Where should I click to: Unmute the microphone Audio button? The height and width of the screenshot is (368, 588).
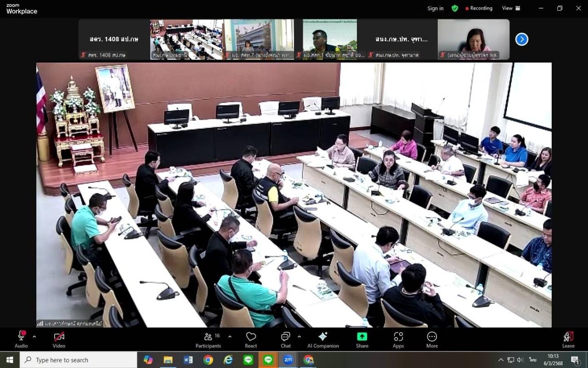(x=21, y=340)
